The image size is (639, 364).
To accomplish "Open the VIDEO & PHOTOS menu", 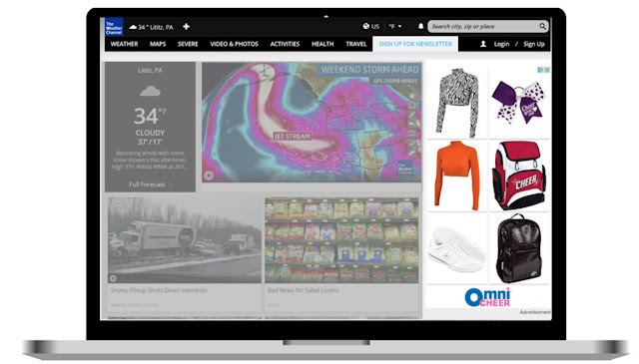I will [x=235, y=44].
